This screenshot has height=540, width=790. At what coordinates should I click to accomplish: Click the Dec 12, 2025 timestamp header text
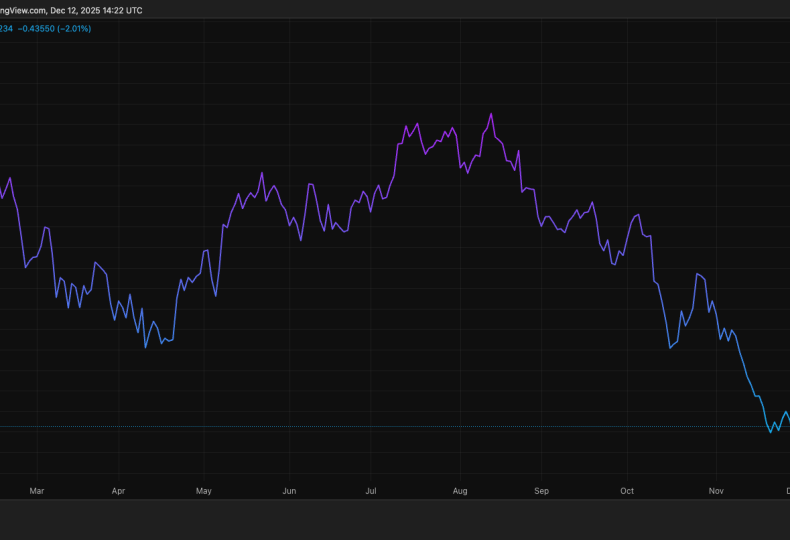(x=98, y=10)
